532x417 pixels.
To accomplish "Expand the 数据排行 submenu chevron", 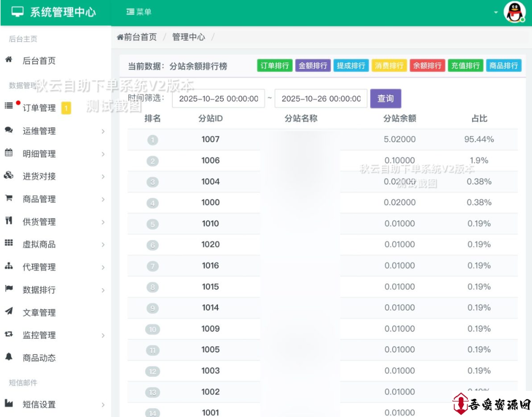I will (103, 290).
